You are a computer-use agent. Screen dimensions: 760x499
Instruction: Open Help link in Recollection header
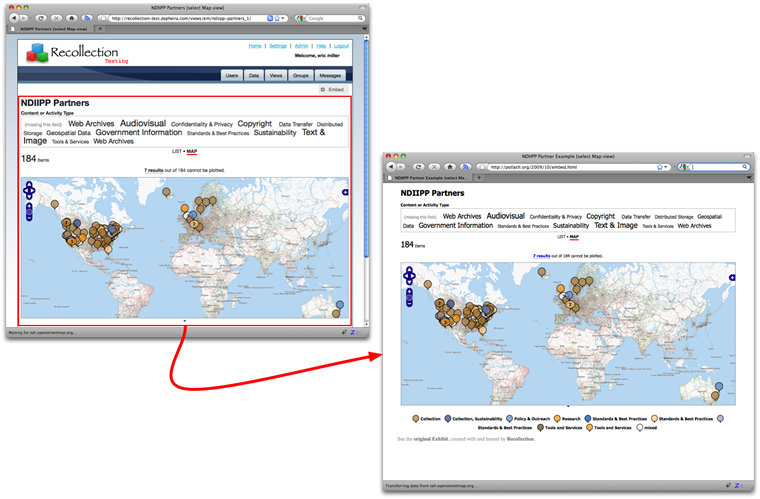tap(321, 46)
